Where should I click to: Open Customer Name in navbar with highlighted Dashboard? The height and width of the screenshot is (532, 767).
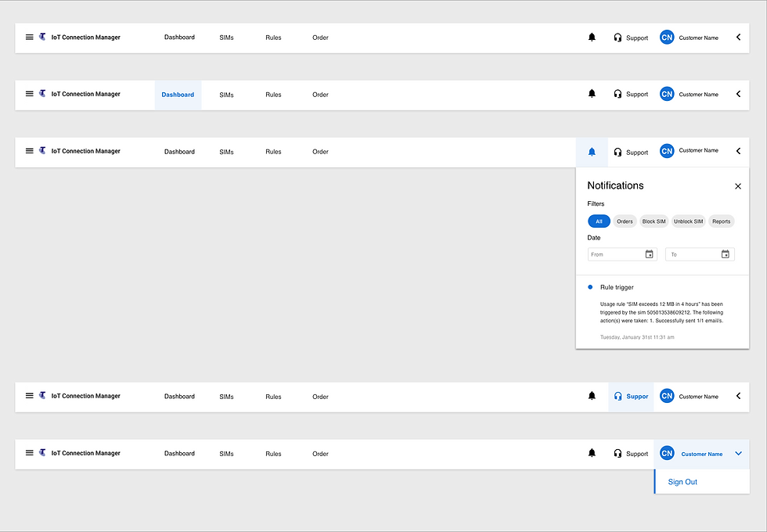[x=698, y=95]
